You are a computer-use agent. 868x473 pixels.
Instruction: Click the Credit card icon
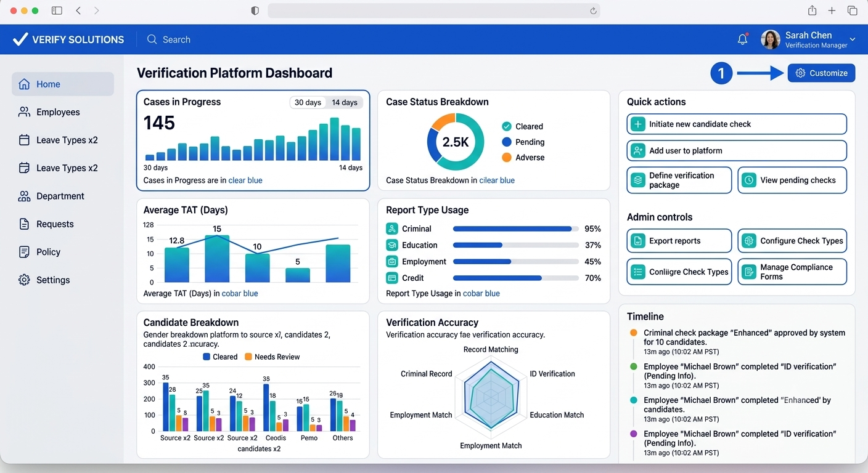click(x=392, y=278)
